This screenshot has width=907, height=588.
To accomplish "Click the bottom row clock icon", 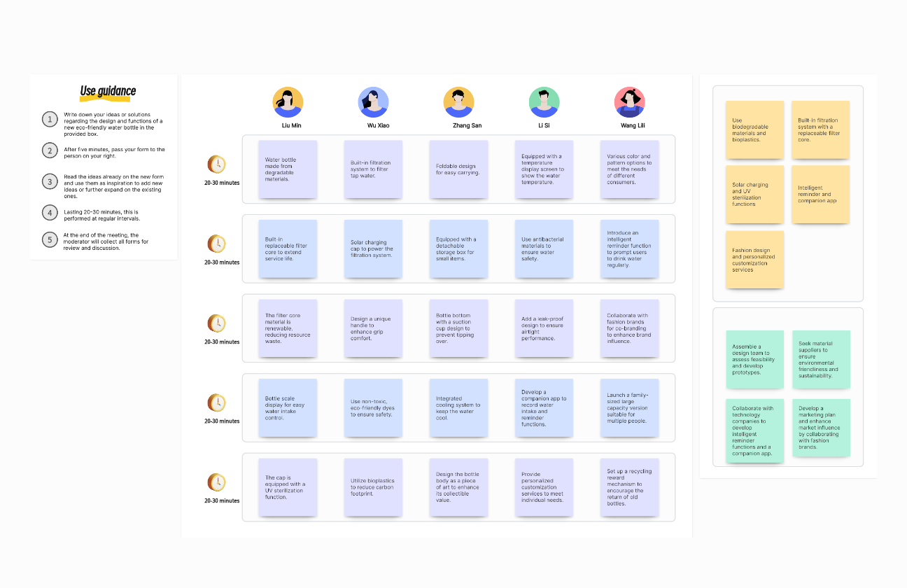I will [x=217, y=482].
